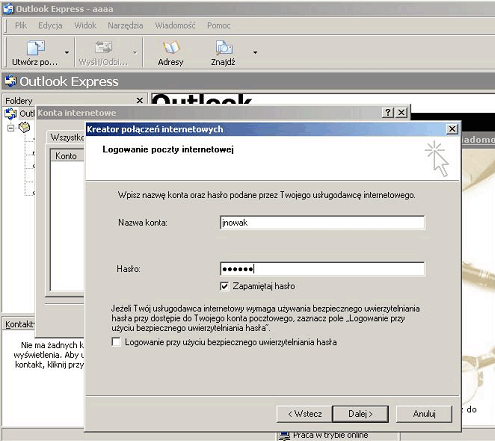The height and width of the screenshot is (441, 495).
Task: Open the Narzędzia menu
Action: pos(125,25)
